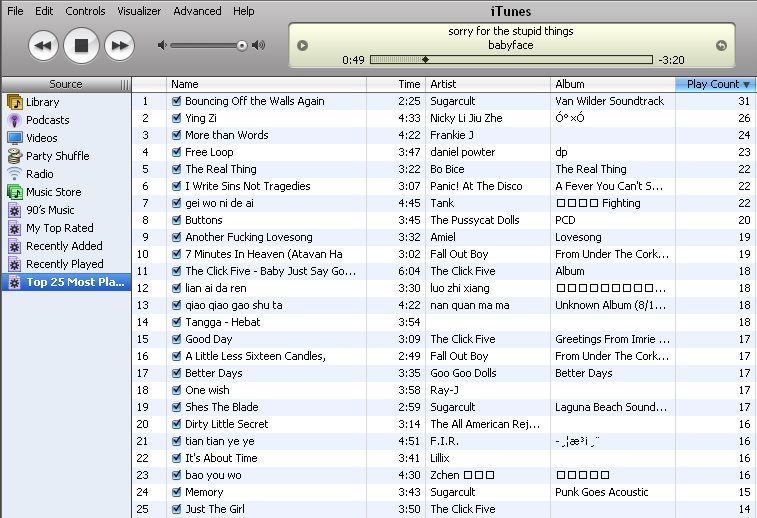Viewport: 757px width, 518px height.
Task: Uncheck the Ying Zi song checkbox
Action: [176, 118]
